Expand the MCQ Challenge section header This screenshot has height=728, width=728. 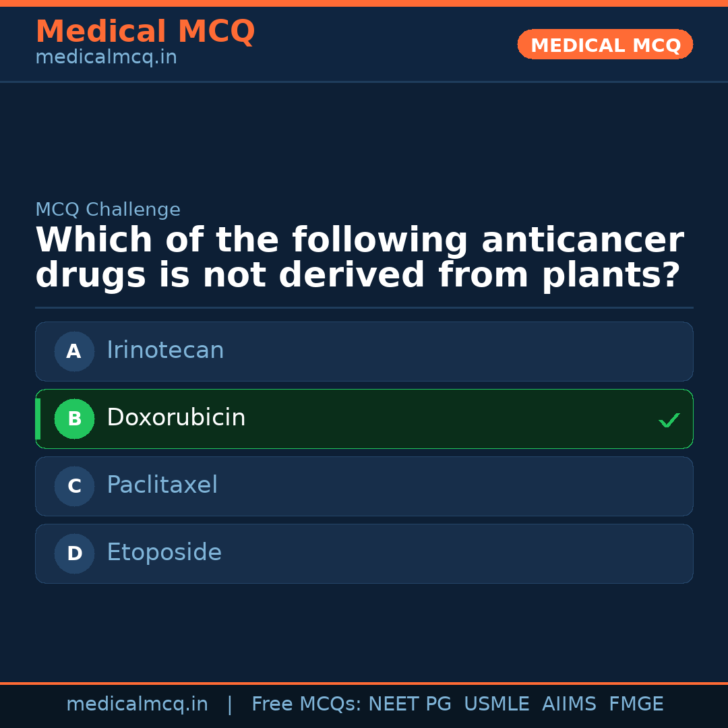[x=108, y=210]
